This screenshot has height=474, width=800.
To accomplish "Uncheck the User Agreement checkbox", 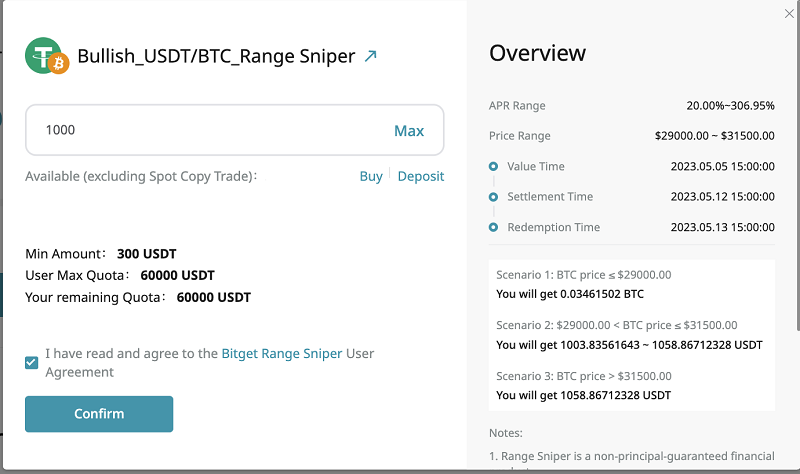I will [32, 363].
